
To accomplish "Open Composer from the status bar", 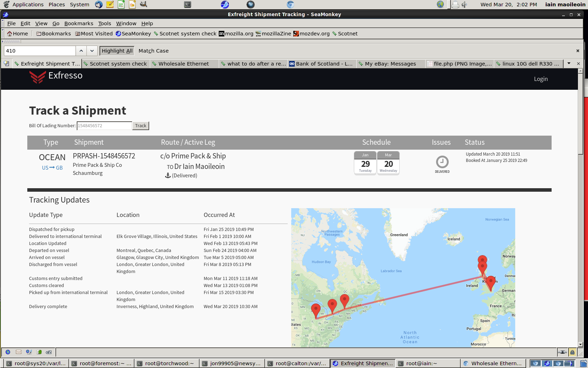I will click(x=29, y=352).
